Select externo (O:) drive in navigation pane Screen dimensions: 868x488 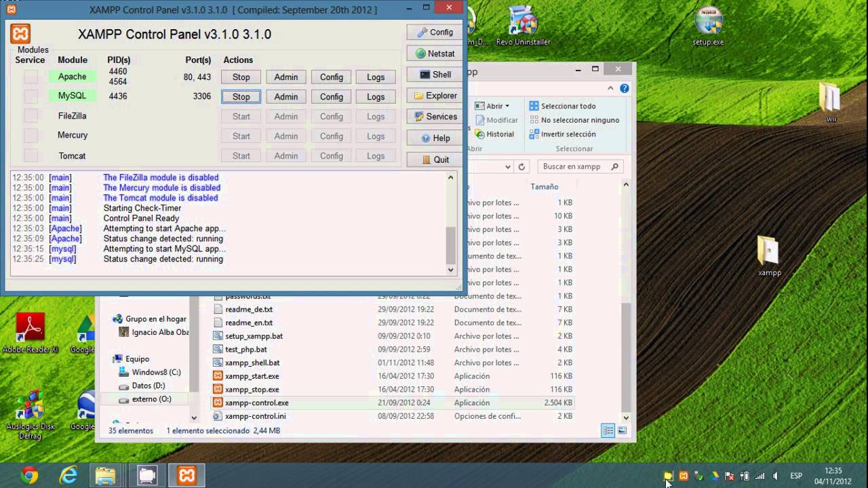tap(144, 399)
